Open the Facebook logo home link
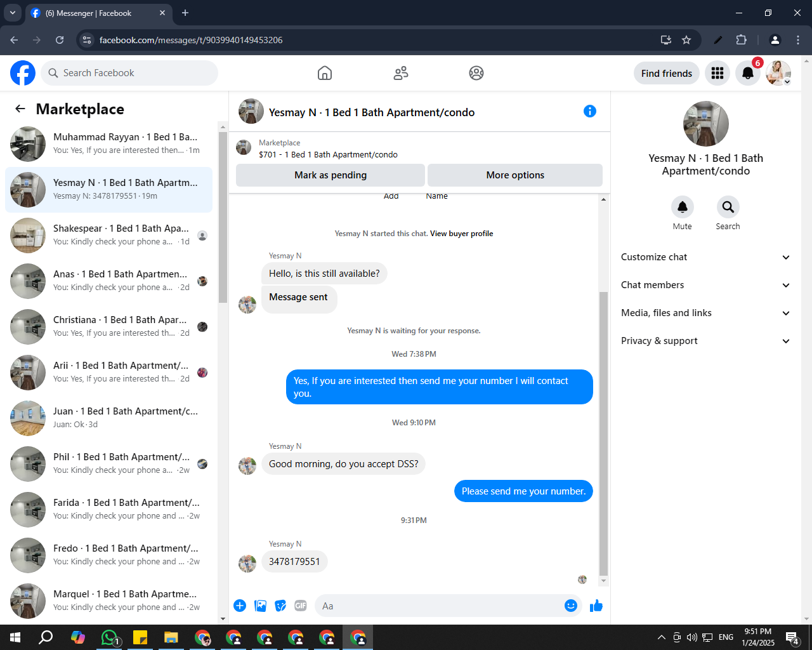 click(x=23, y=73)
